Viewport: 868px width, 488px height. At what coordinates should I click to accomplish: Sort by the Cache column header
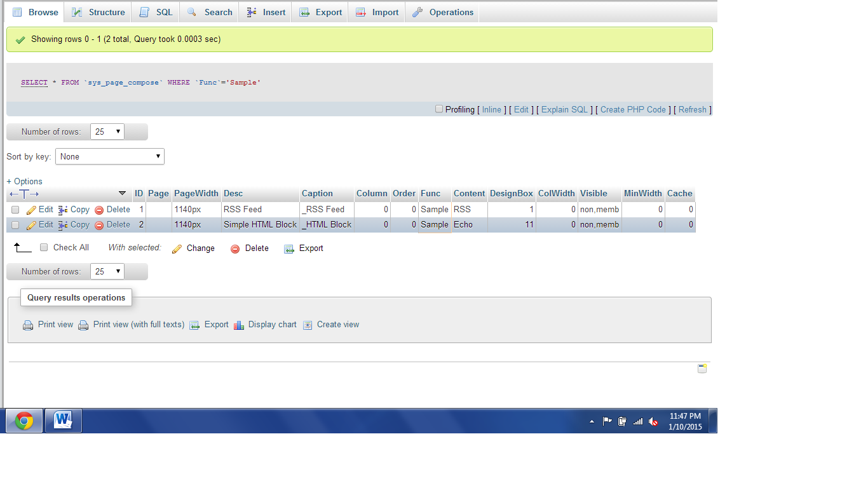pyautogui.click(x=680, y=193)
